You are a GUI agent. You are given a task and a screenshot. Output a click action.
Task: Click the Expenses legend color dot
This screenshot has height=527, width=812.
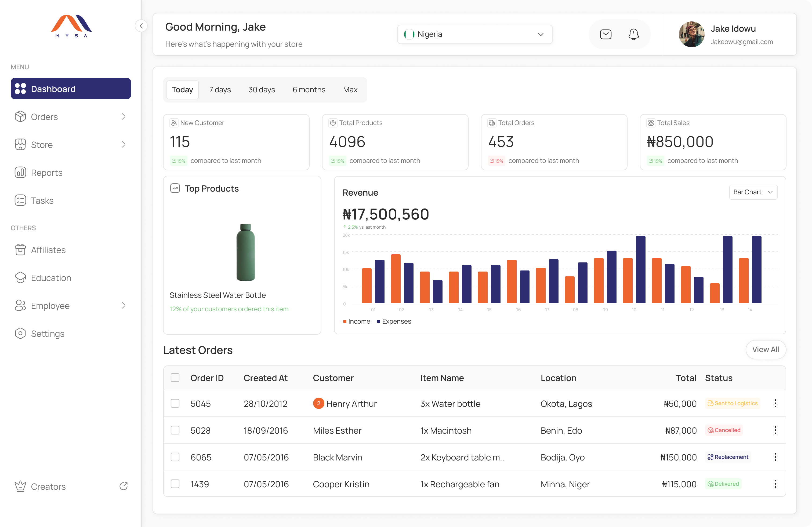point(378,321)
